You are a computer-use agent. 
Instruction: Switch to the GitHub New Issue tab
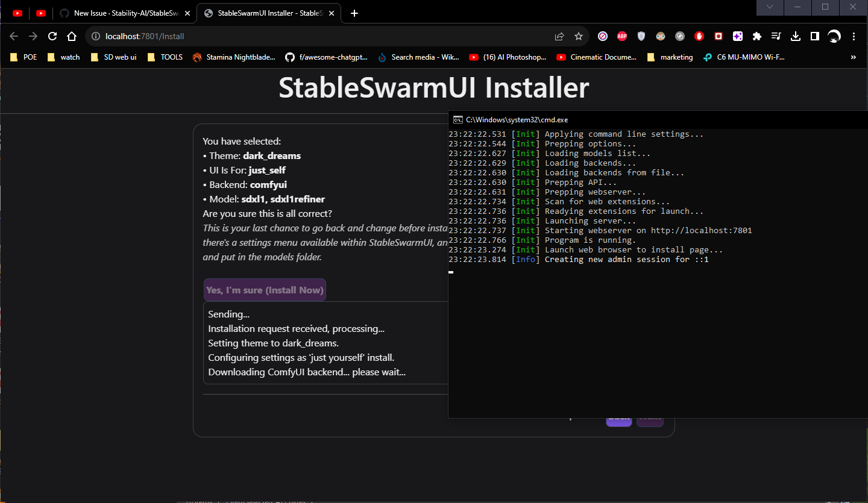pos(121,12)
